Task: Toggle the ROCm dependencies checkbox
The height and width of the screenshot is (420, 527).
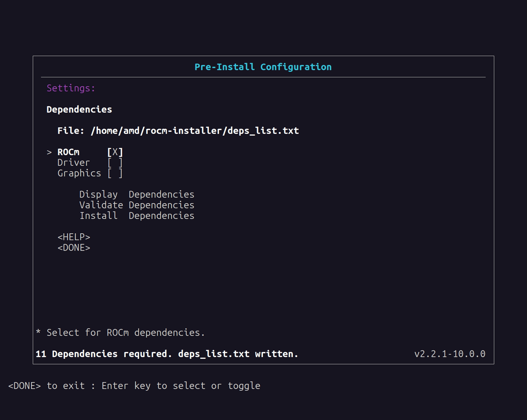Action: point(115,152)
